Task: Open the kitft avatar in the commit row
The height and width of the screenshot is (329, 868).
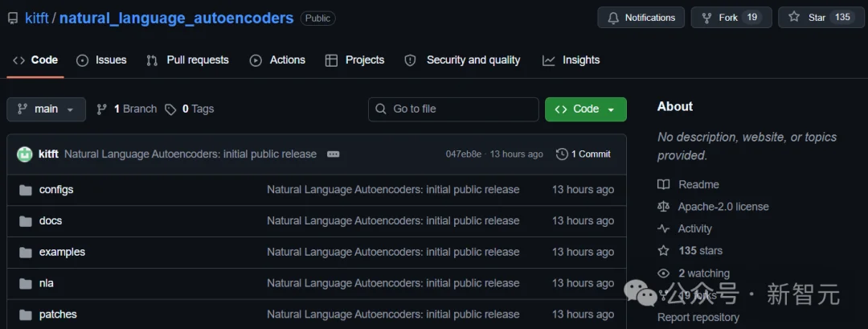Action: pos(24,154)
